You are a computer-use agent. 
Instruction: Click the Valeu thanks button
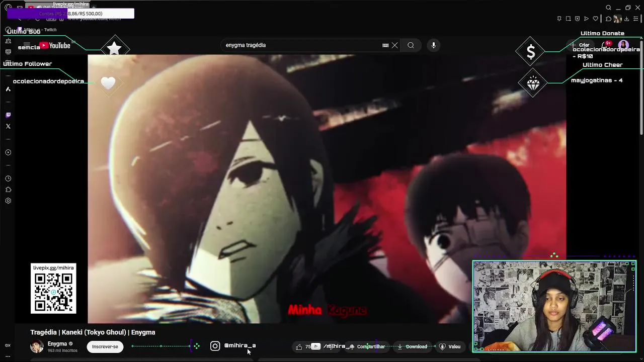pyautogui.click(x=450, y=346)
